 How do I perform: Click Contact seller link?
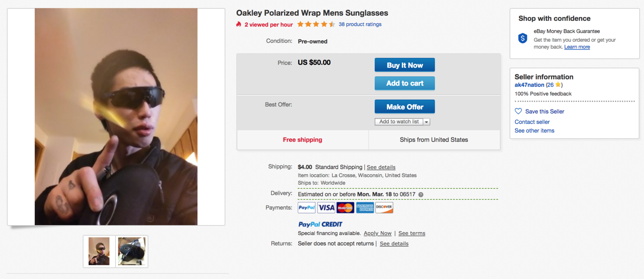click(532, 122)
